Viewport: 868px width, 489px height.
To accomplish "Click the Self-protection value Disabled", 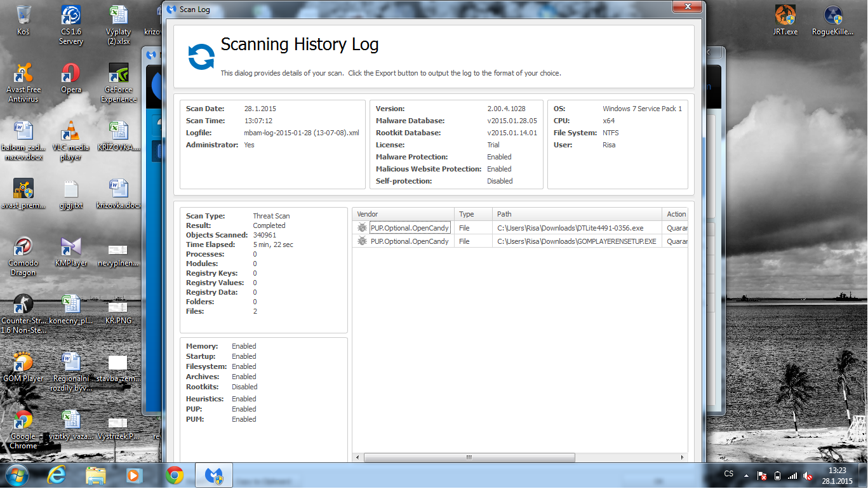I will (500, 181).
